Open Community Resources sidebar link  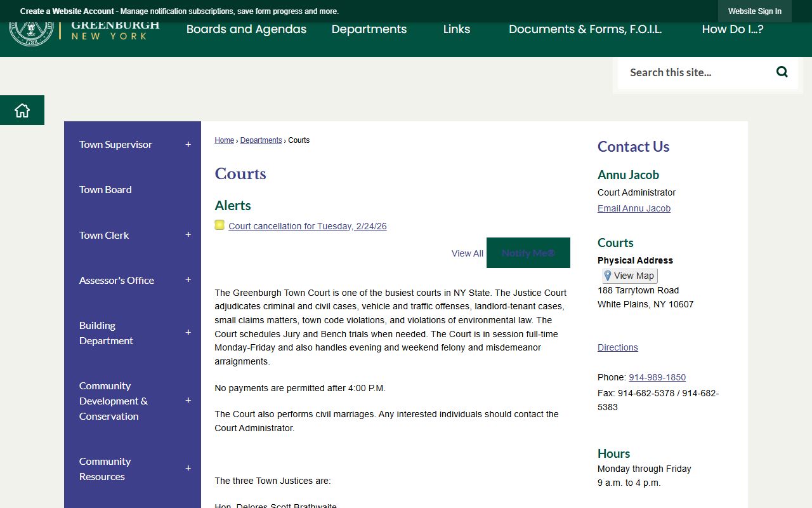coord(105,469)
